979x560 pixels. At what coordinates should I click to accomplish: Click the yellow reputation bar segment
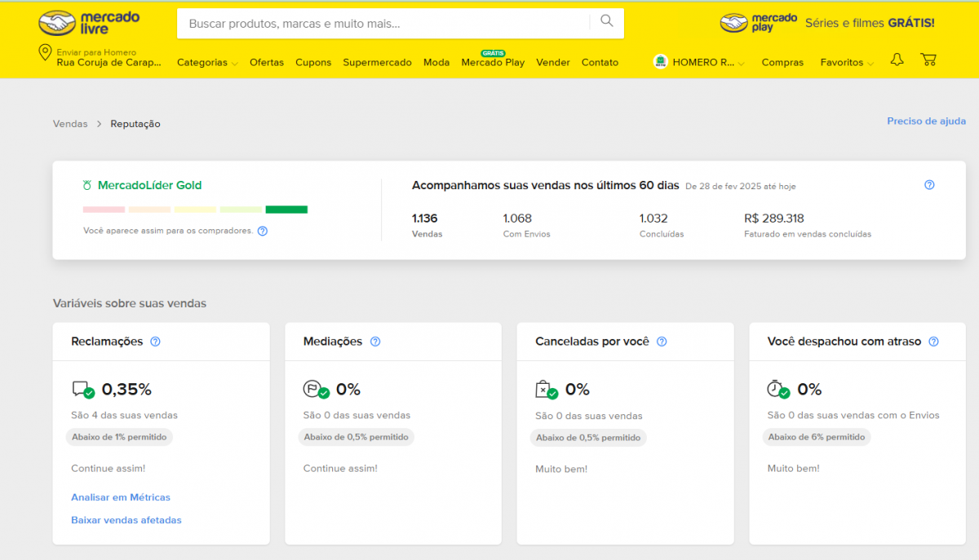tap(195, 209)
